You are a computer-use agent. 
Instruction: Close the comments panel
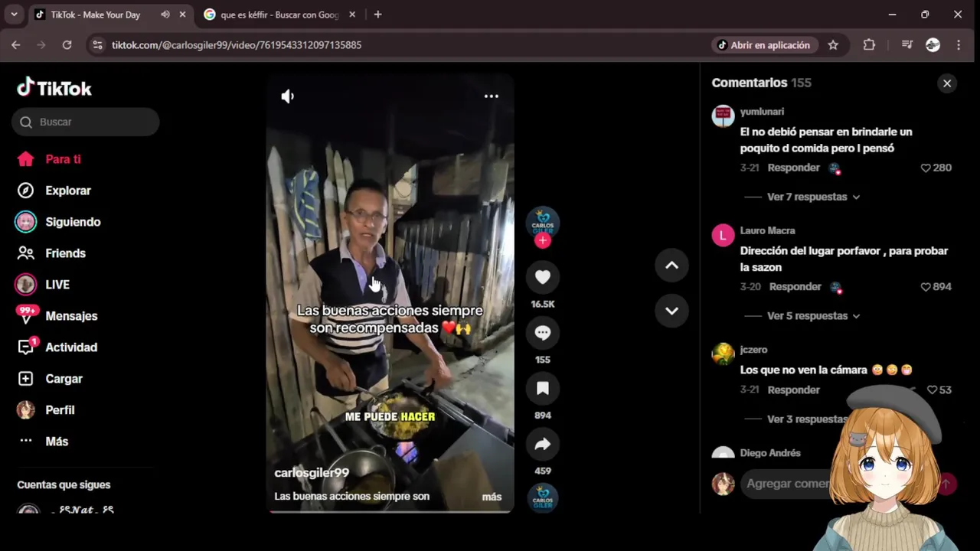click(947, 83)
